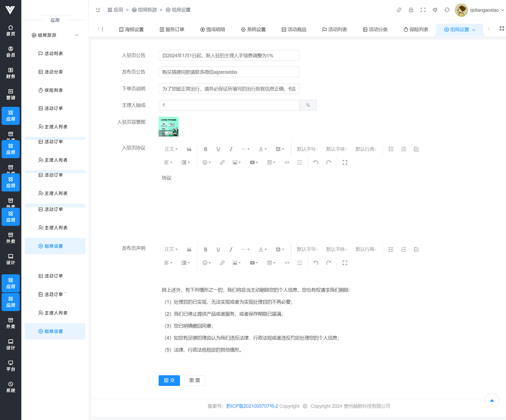The image size is (506, 420).
Task: Collapse the sidebar menu toggle icon
Action: pyautogui.click(x=98, y=10)
